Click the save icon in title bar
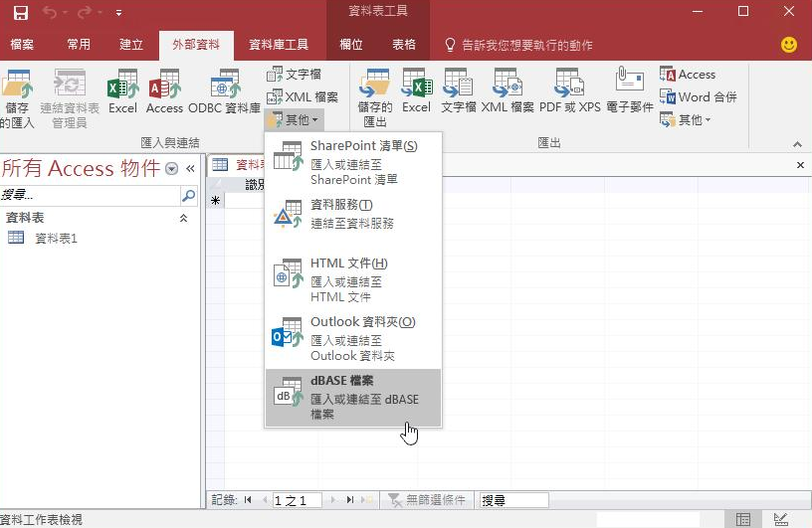The image size is (812, 528). (21, 13)
